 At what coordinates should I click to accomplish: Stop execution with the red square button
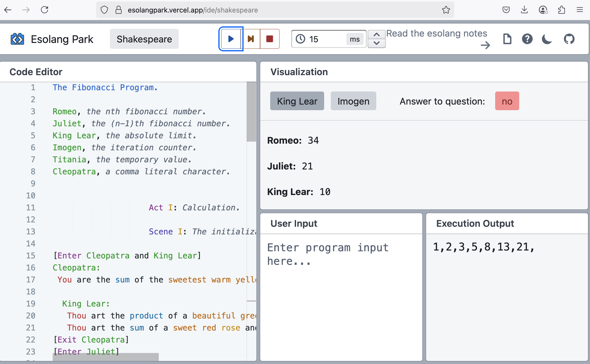(x=270, y=39)
